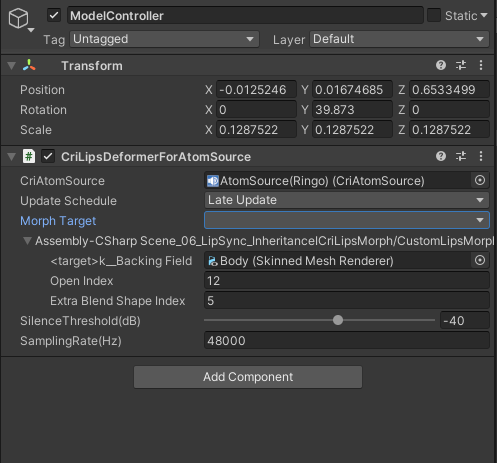The image size is (497, 463).
Task: Open the Morph Target dropdown
Action: click(347, 220)
